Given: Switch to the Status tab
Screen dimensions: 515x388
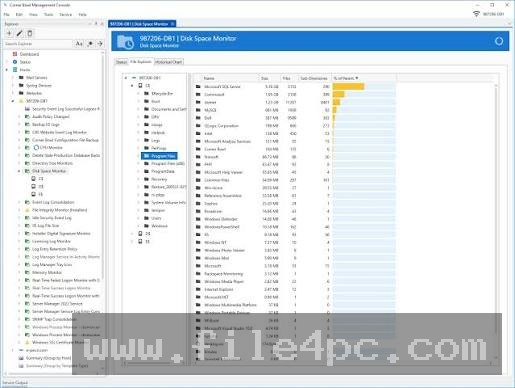Looking at the screenshot, I should tap(121, 62).
